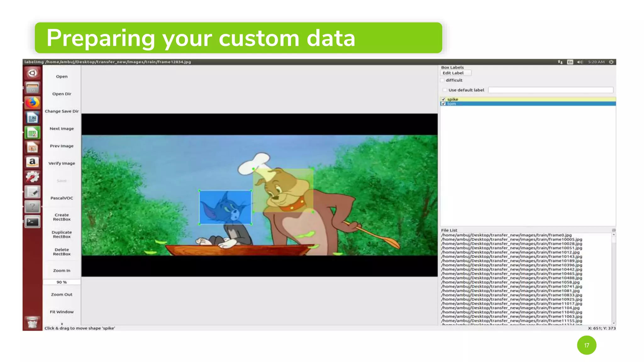The height and width of the screenshot is (362, 644).
Task: Open frame10833.jpg in File List
Action: [512, 295]
